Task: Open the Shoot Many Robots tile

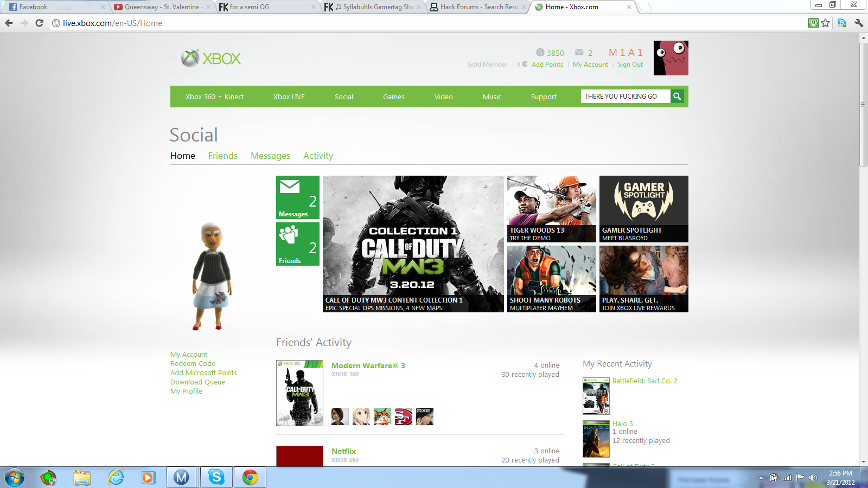Action: coord(552,279)
